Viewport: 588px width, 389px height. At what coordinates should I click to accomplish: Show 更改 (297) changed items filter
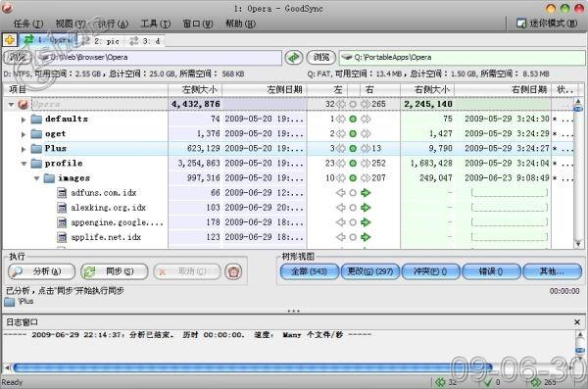tap(370, 271)
